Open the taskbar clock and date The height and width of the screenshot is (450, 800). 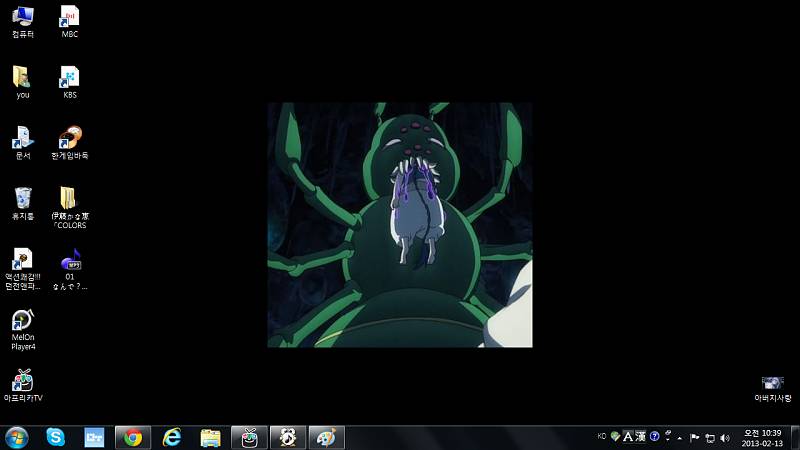click(x=762, y=437)
